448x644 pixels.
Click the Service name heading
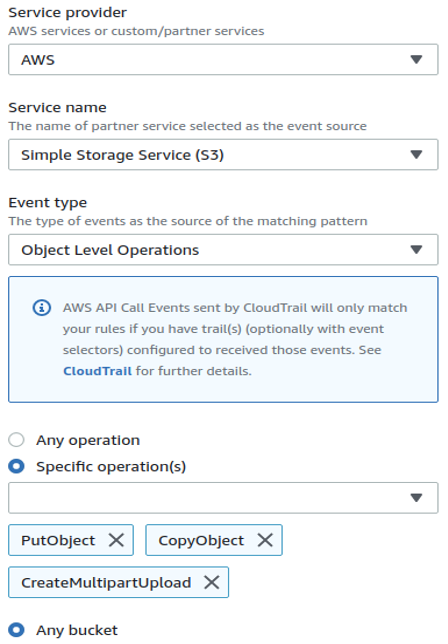(x=57, y=108)
